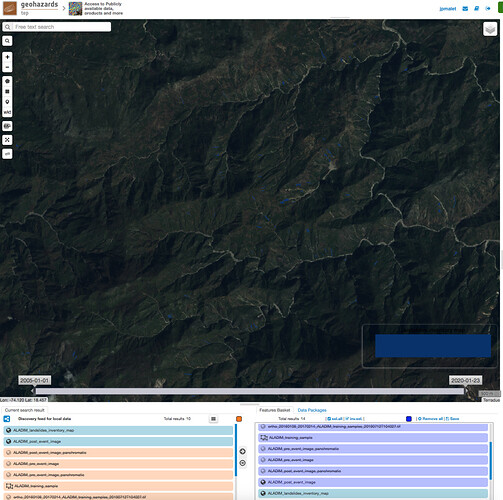Select the place marker point tool
503x500 pixels.
tap(7, 102)
